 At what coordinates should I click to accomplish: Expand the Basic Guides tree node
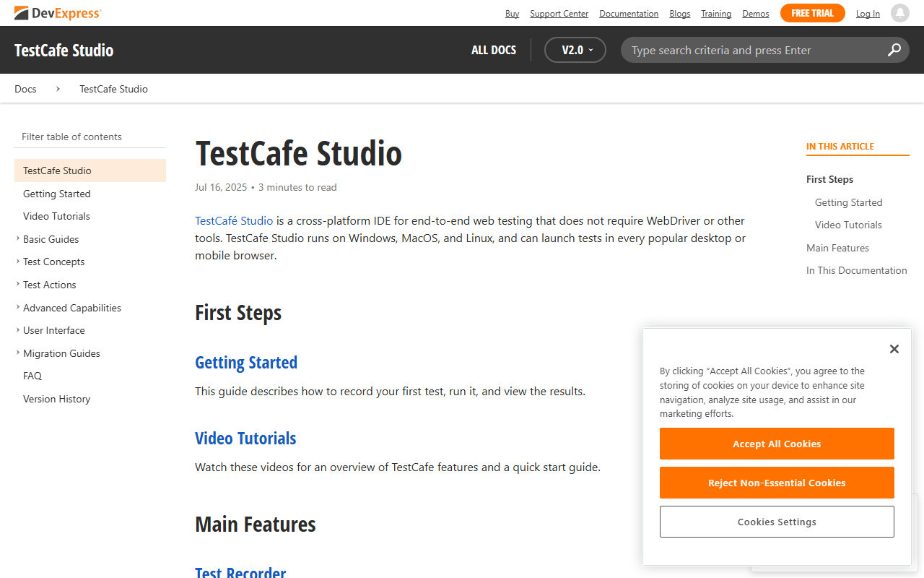click(18, 238)
